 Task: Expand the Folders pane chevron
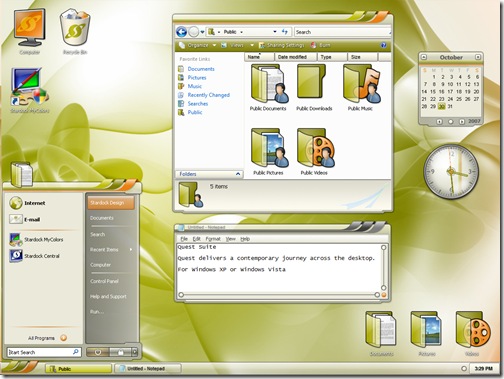click(x=238, y=174)
